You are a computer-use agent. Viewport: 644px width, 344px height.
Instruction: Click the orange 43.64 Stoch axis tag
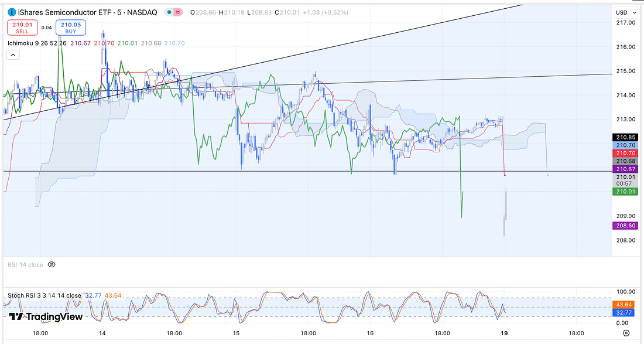[624, 305]
